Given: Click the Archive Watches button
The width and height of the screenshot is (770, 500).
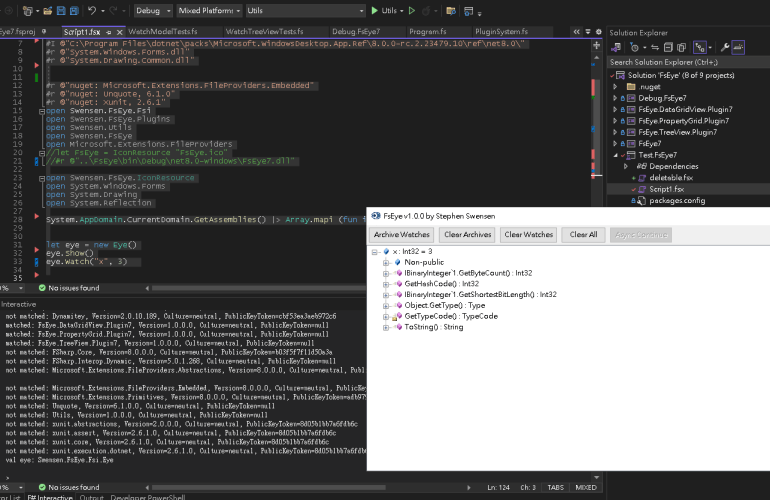Looking at the screenshot, I should pos(402,235).
